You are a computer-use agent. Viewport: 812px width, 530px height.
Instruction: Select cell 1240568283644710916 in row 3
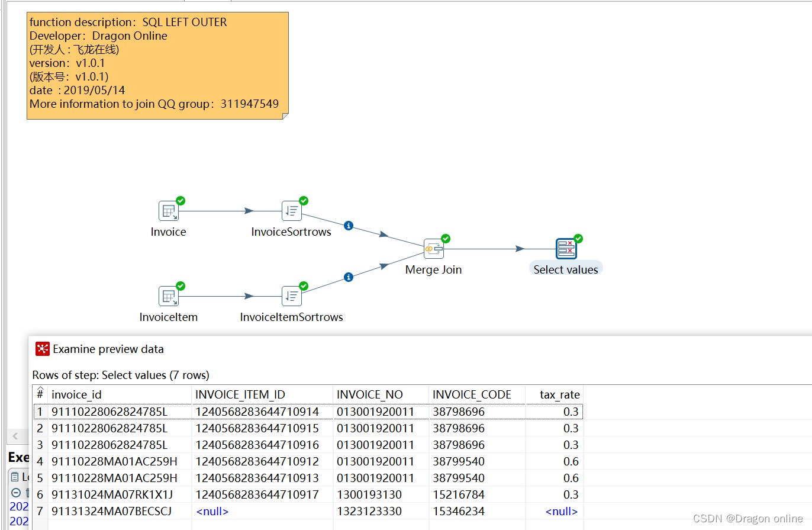263,445
